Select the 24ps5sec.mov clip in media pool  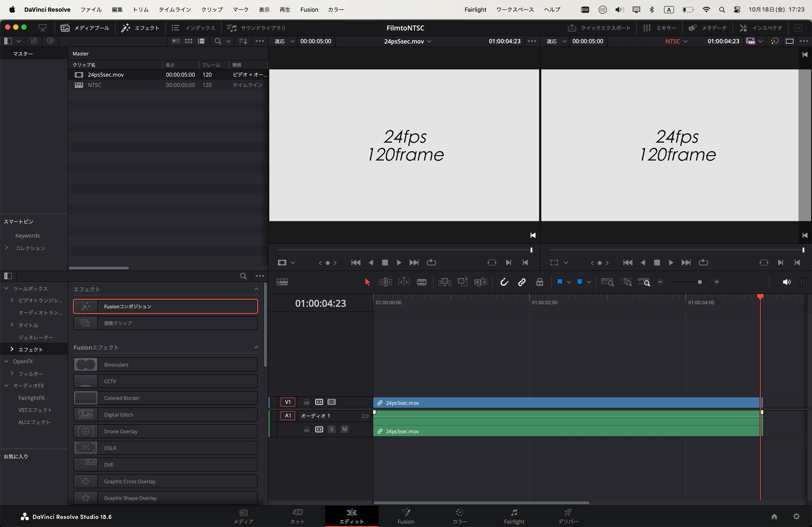pyautogui.click(x=168, y=75)
